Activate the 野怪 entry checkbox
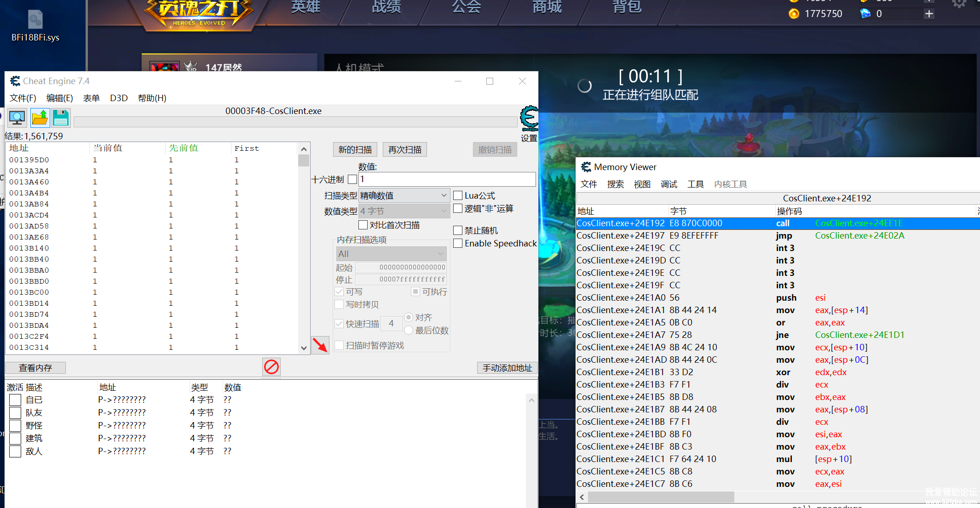 [x=15, y=426]
